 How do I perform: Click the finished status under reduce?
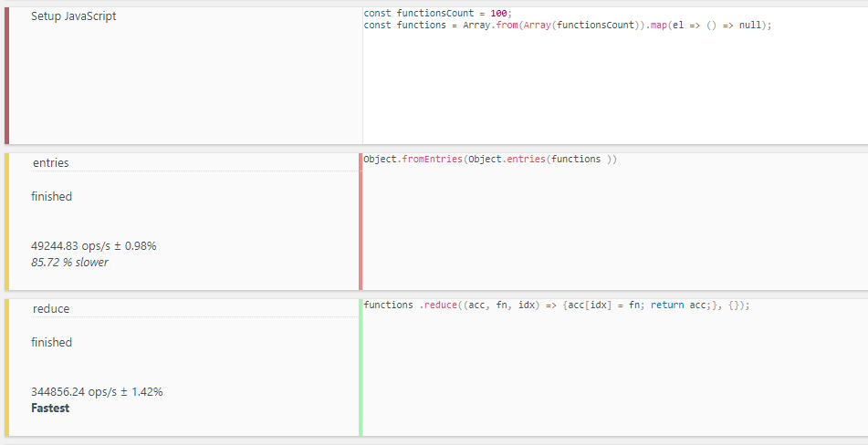(51, 342)
